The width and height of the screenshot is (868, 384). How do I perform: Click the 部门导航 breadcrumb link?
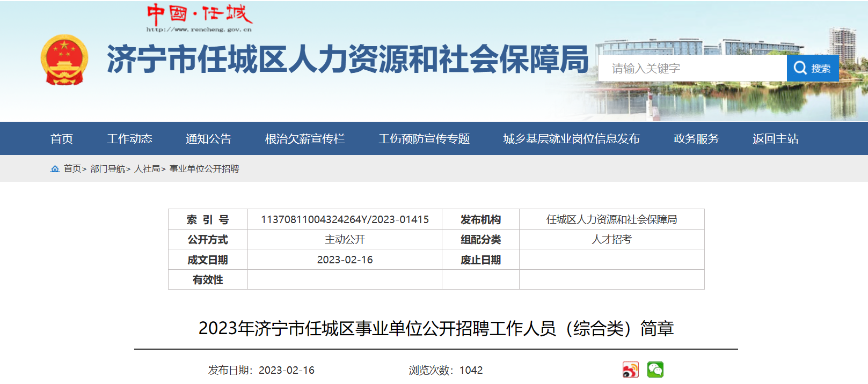pos(107,169)
